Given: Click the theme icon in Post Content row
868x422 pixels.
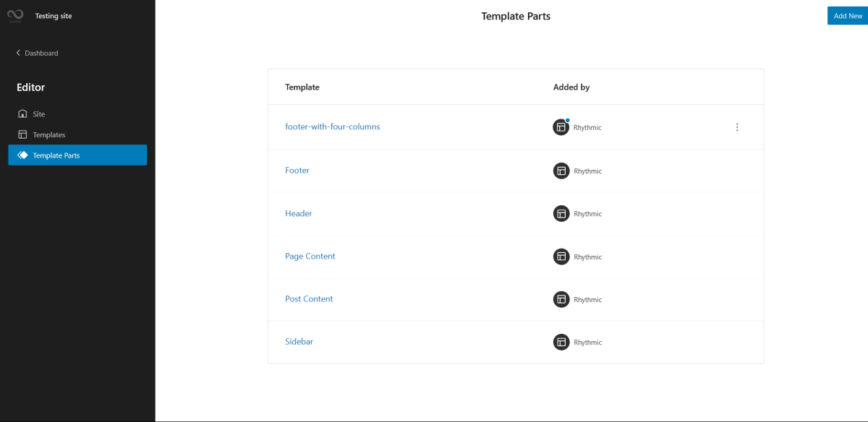Looking at the screenshot, I should click(561, 299).
